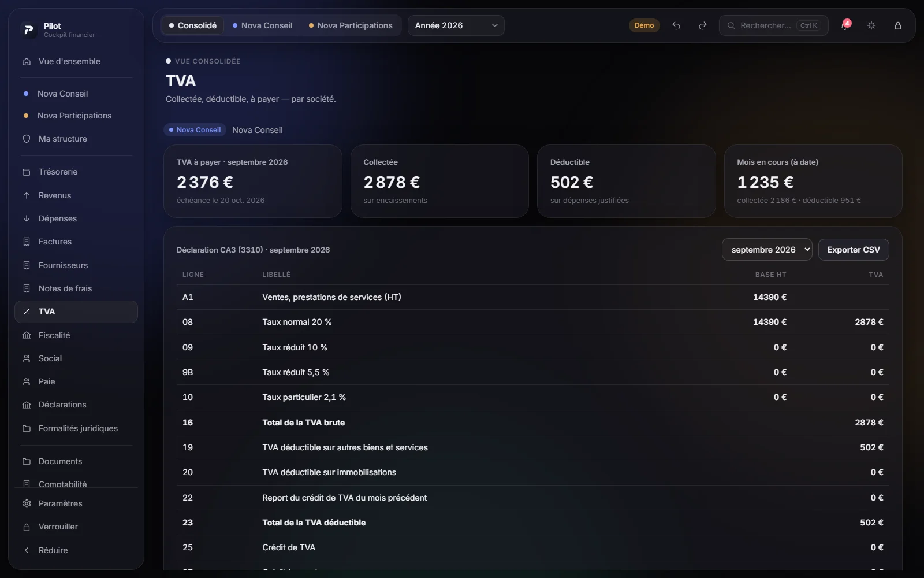Click the undo arrow icon
Viewport: 924px width, 578px height.
[676, 25]
